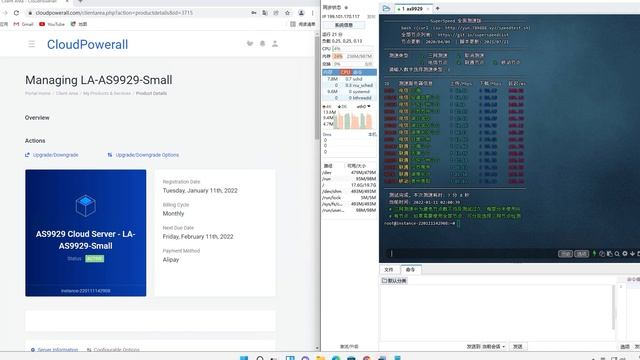640x360 pixels.
Task: Reload the CloudPowerall browser page
Action: [16, 13]
